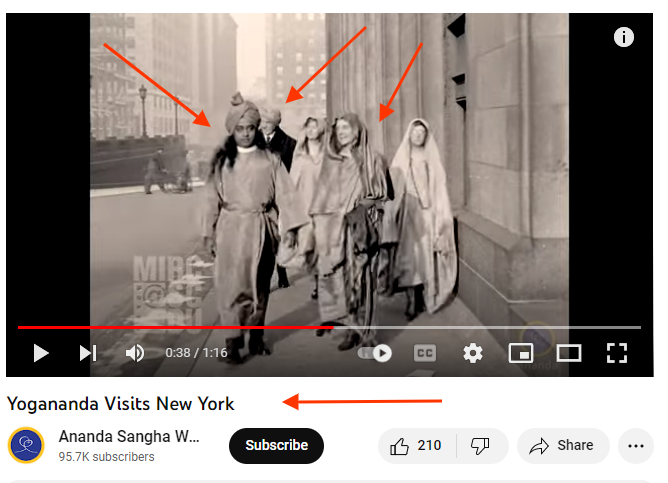Enter full screen mode
The height and width of the screenshot is (483, 668).
tap(617, 353)
